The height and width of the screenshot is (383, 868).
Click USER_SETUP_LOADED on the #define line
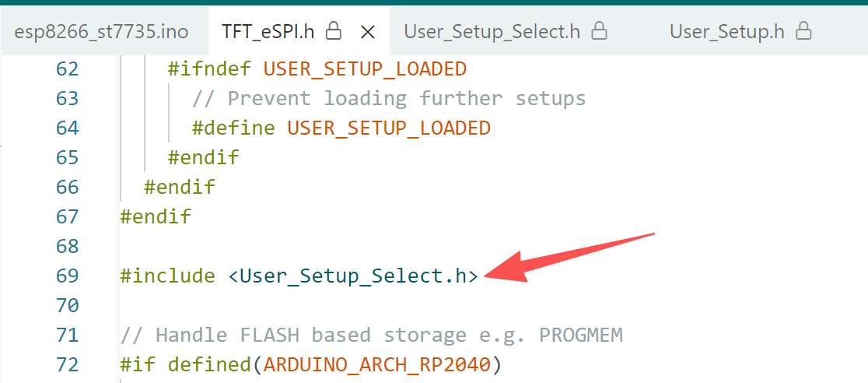[389, 128]
